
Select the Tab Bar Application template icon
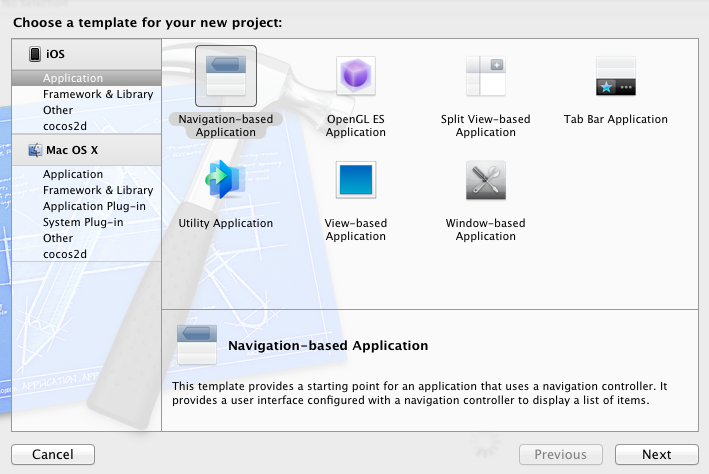pos(616,76)
